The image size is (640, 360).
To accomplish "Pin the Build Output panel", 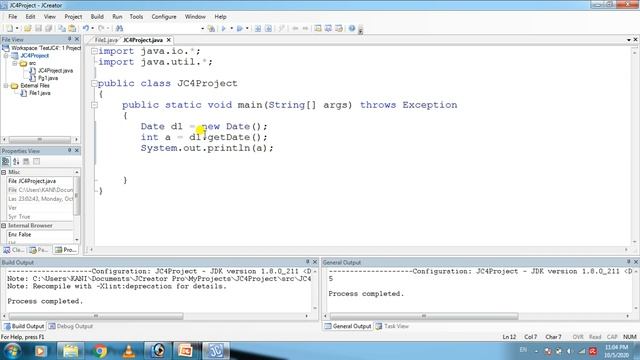I will (x=308, y=262).
